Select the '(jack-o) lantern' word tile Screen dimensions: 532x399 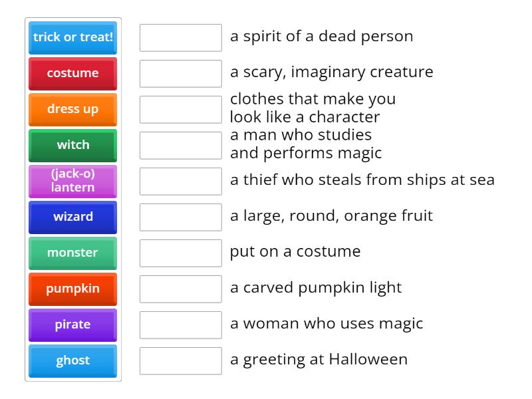(x=72, y=181)
